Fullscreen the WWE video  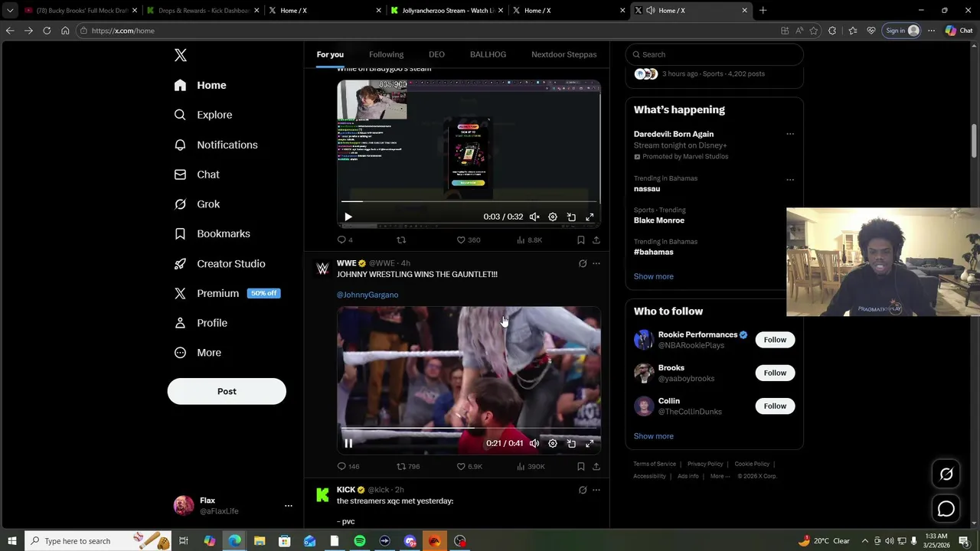tap(590, 444)
